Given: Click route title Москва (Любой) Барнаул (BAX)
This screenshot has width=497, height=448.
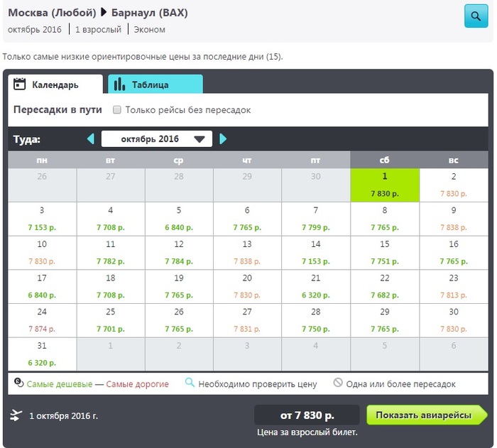Looking at the screenshot, I should pyautogui.click(x=98, y=13).
